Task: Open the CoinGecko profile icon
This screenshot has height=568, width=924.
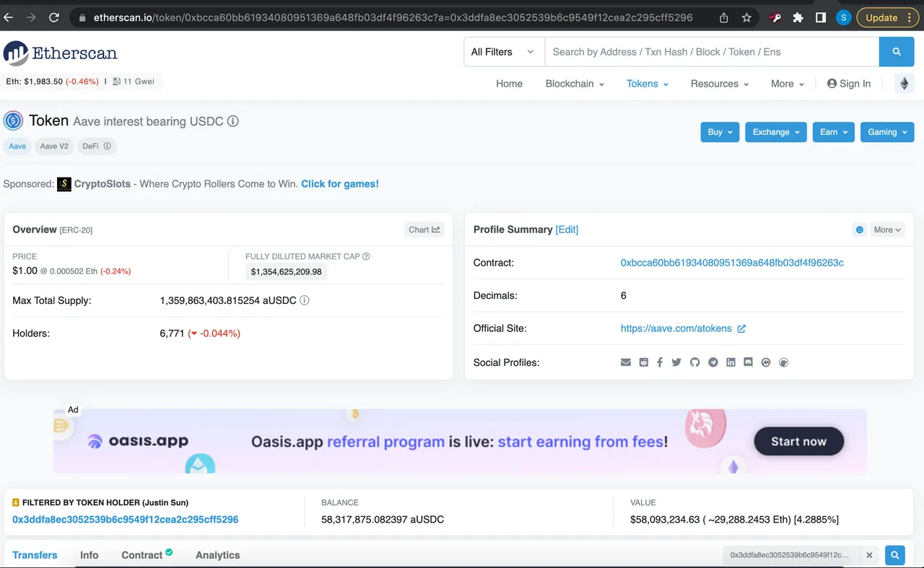Action: [784, 362]
